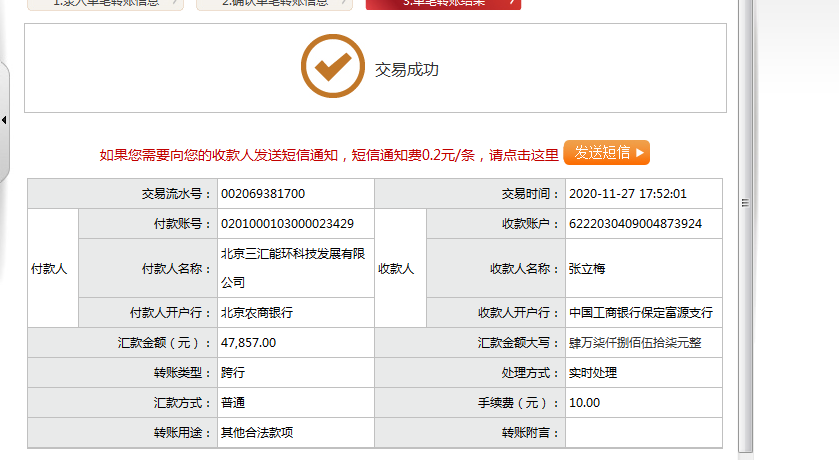Image resolution: width=839 pixels, height=460 pixels.
Task: Select remittance amount 47,857.00
Action: (248, 343)
